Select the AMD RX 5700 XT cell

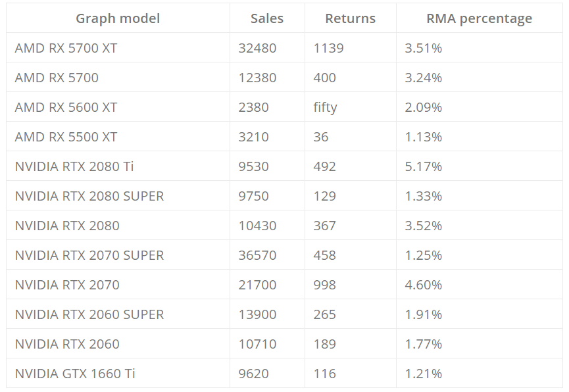[x=66, y=48]
